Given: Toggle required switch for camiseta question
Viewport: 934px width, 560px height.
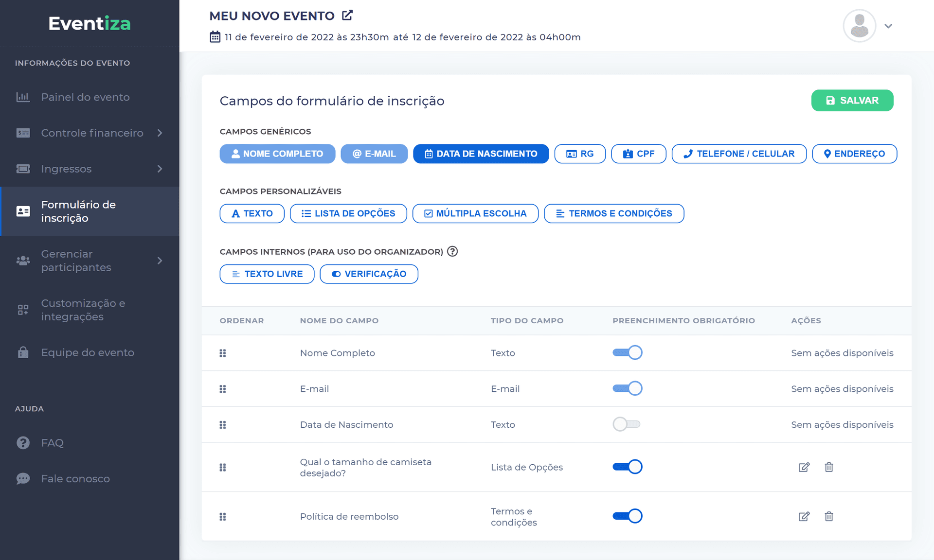Looking at the screenshot, I should click(627, 467).
